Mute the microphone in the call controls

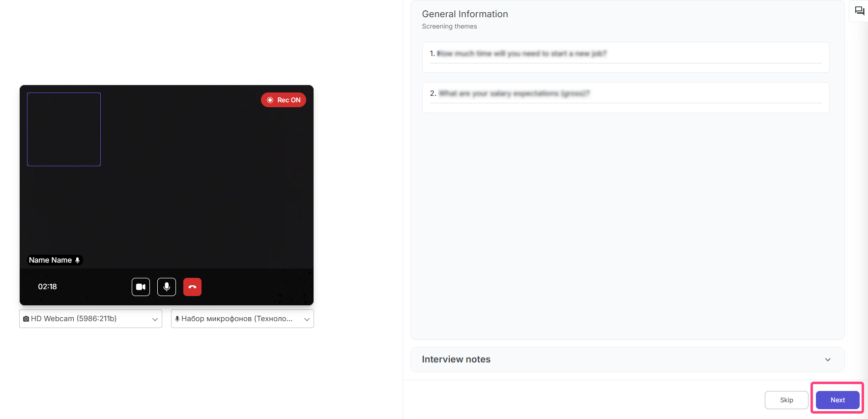(x=167, y=287)
